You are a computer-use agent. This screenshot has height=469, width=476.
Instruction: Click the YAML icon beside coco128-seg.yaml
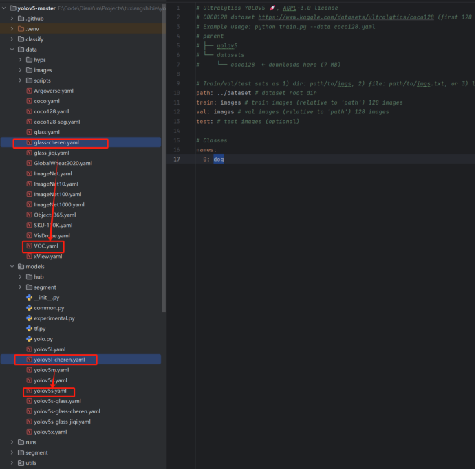29,122
